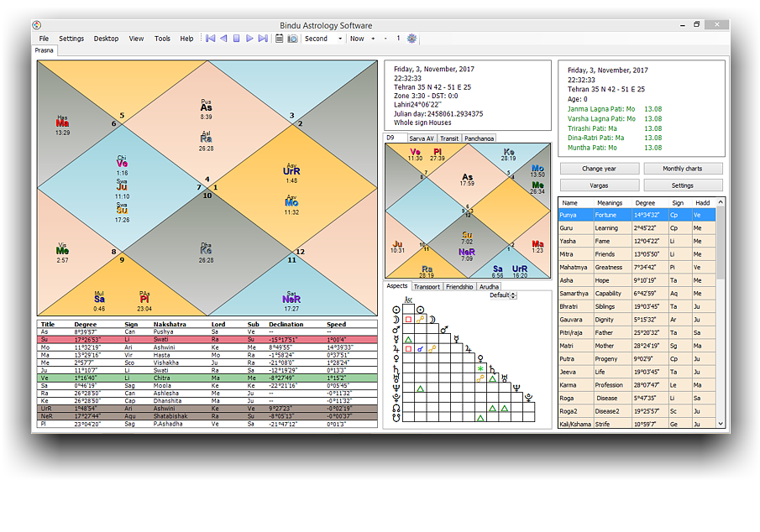Click the Nakshatra column header
Screen dimensions: 760x532
170,324
